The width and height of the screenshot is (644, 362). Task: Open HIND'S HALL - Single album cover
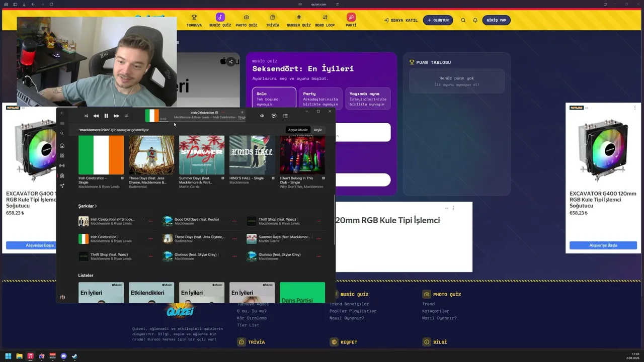click(252, 154)
